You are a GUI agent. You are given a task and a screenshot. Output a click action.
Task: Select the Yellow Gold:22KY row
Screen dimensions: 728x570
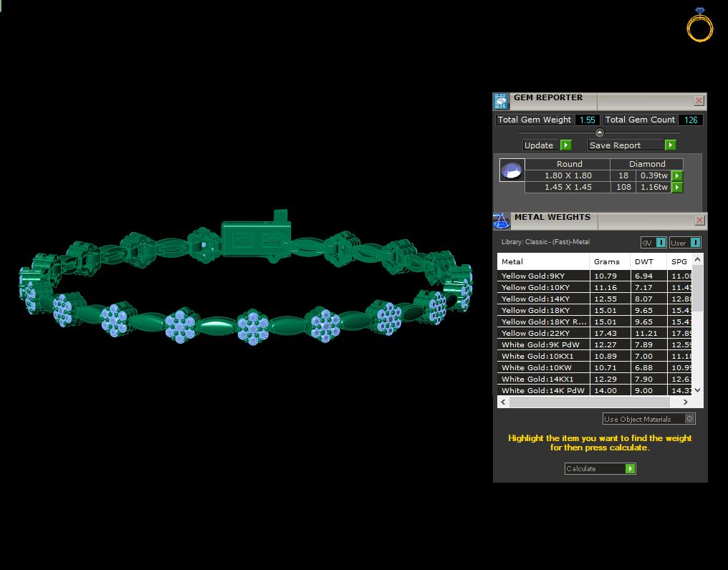[595, 333]
